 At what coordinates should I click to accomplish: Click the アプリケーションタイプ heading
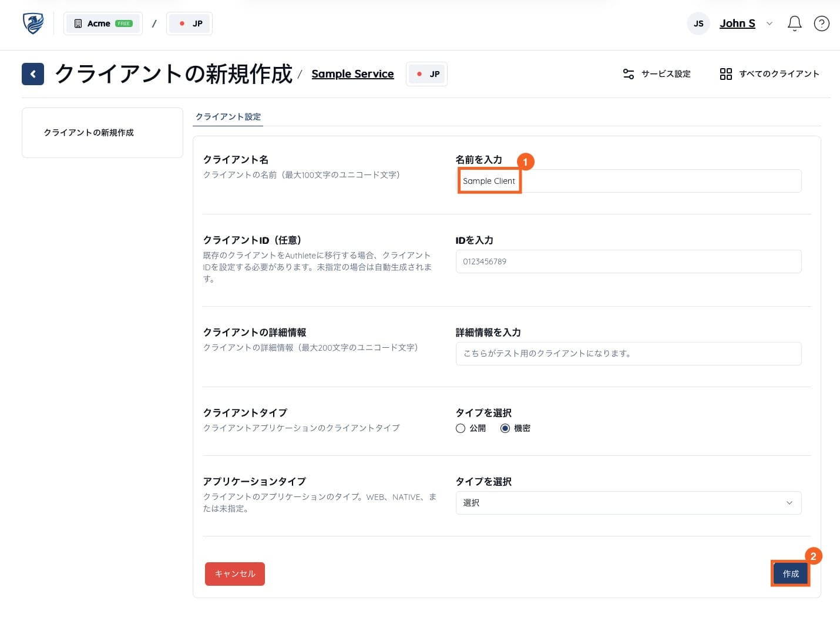click(254, 482)
